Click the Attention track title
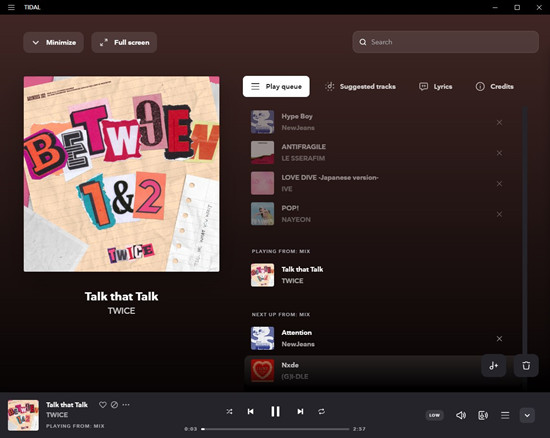The image size is (550, 438). tap(296, 332)
